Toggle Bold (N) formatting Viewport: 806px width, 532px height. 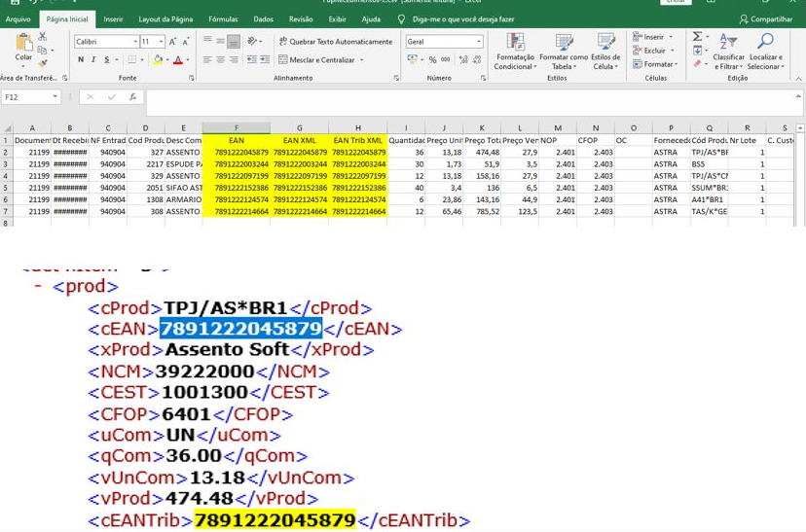point(81,60)
